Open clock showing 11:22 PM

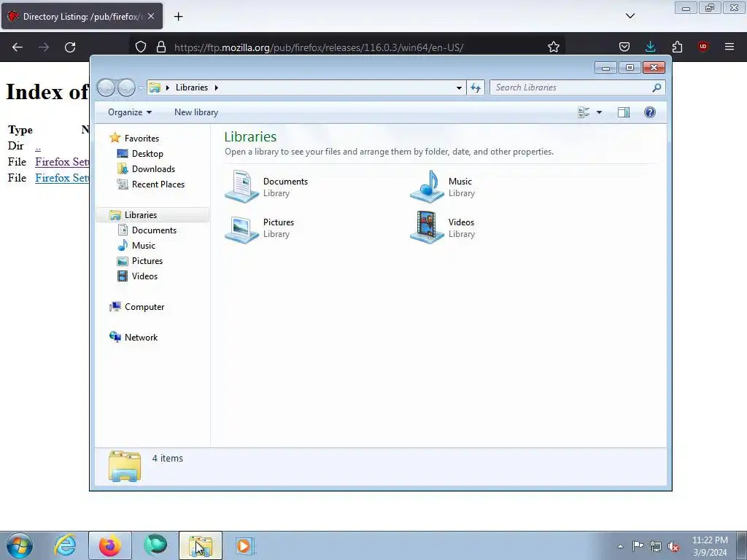[710, 546]
